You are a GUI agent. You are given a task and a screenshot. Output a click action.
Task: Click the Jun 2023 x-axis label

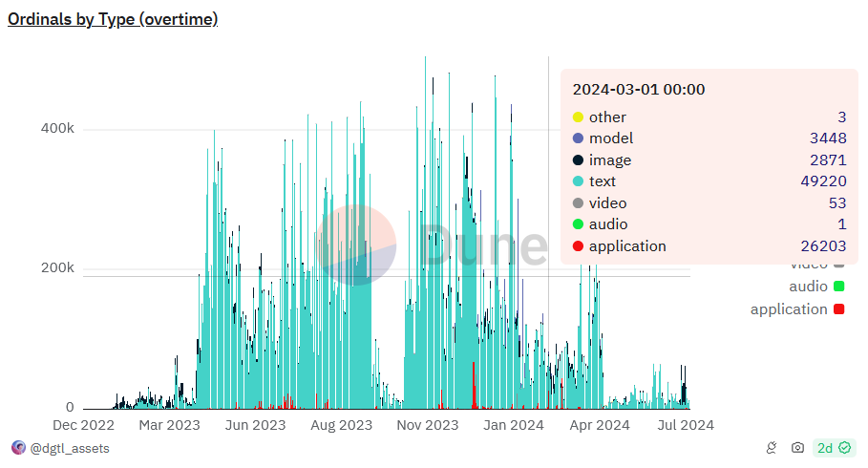pos(255,425)
